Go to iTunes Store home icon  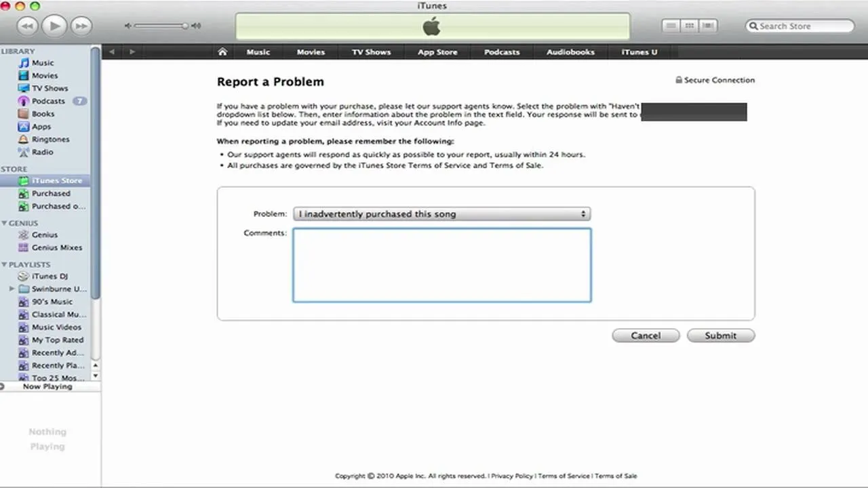[x=222, y=52]
